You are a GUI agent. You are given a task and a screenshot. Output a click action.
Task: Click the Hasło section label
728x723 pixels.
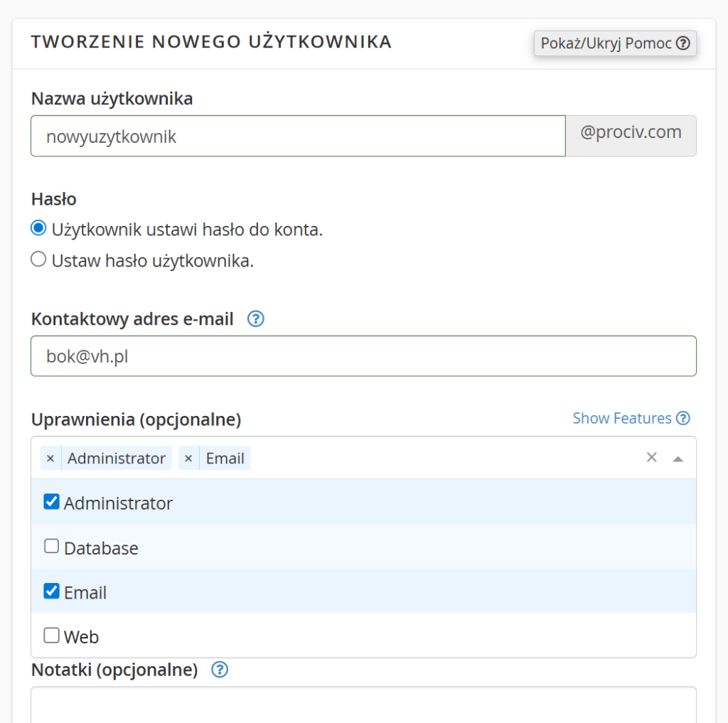pyautogui.click(x=54, y=199)
